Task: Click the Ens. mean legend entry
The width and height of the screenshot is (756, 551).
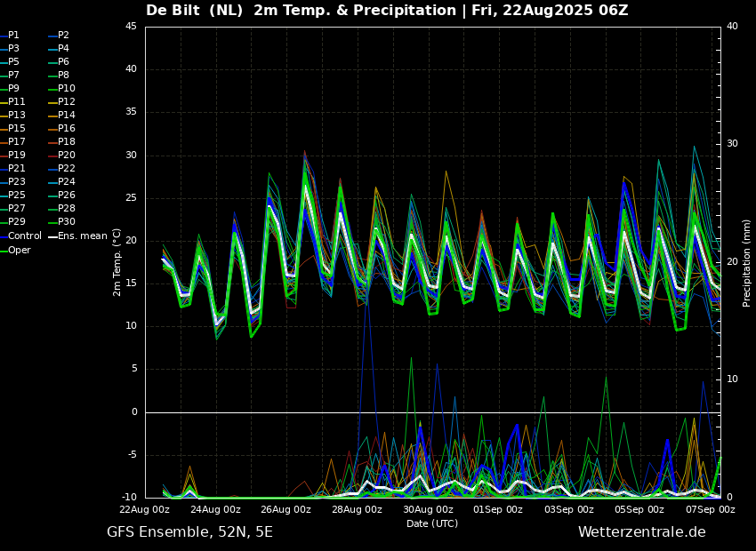Action: (77, 236)
